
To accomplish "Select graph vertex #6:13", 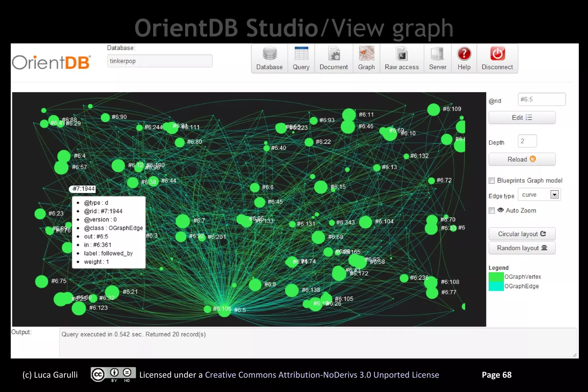I will tap(377, 168).
